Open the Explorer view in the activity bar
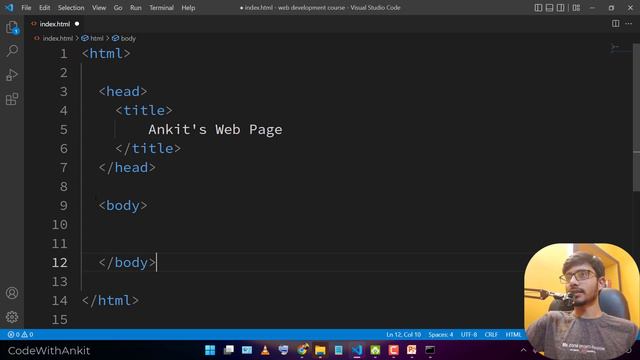 click(12, 27)
